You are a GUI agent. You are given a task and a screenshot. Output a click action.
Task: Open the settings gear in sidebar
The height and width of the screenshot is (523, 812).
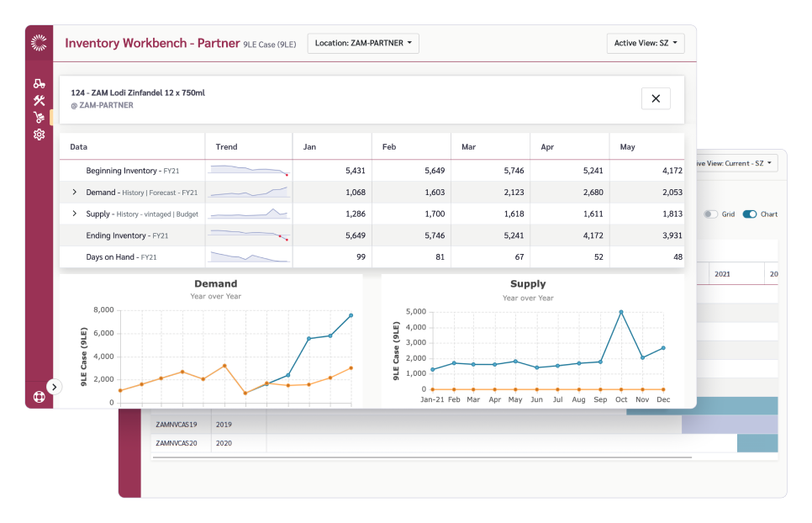pyautogui.click(x=39, y=135)
